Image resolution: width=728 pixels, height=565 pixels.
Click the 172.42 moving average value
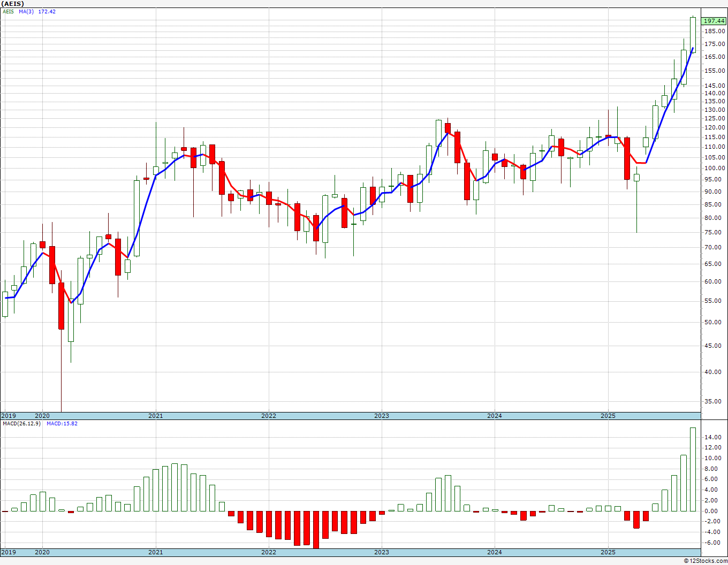(47, 11)
